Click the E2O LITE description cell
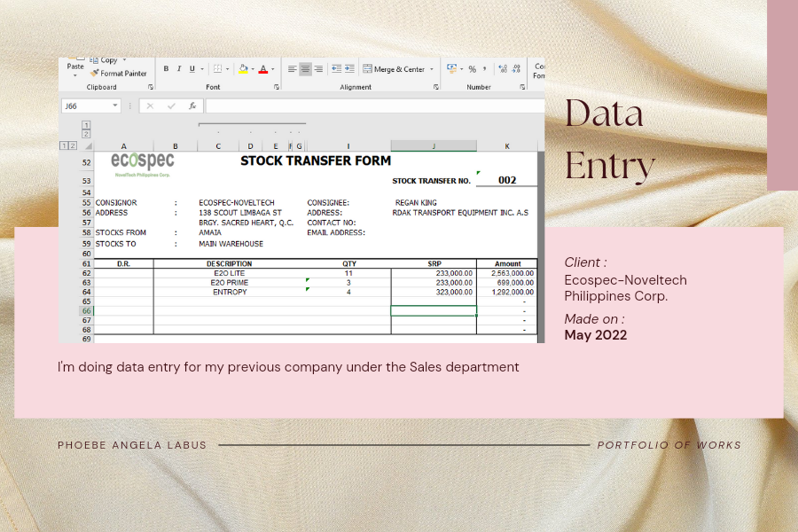The width and height of the screenshot is (798, 532). click(229, 273)
